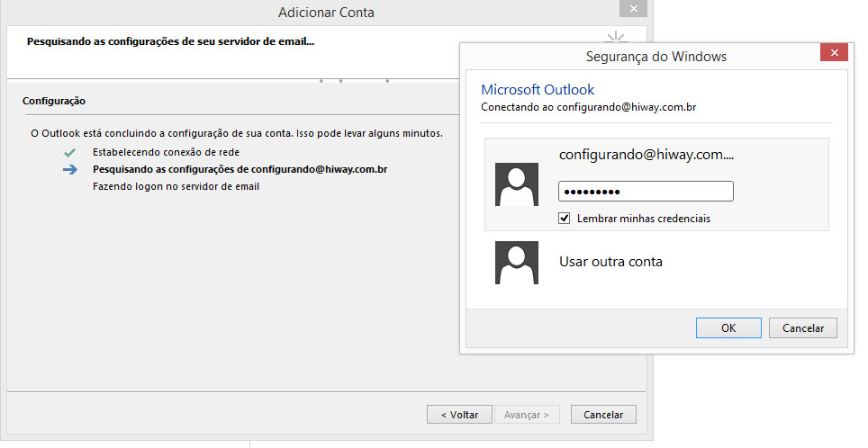Click the configurando@hiway.com.... account name in the tile
Screen dimensions: 868x448
pyautogui.click(x=646, y=155)
